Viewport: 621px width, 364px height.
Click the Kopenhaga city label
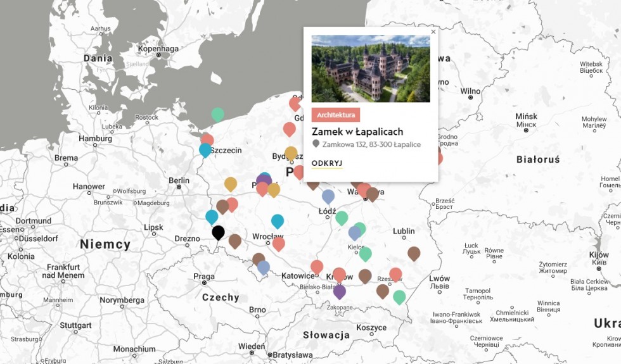tap(158, 49)
